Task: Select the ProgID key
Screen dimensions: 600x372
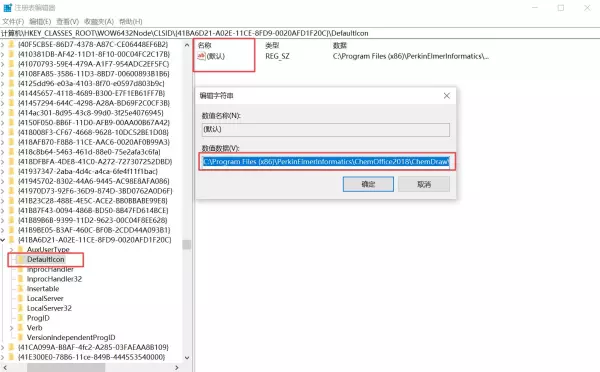Action: (38, 318)
